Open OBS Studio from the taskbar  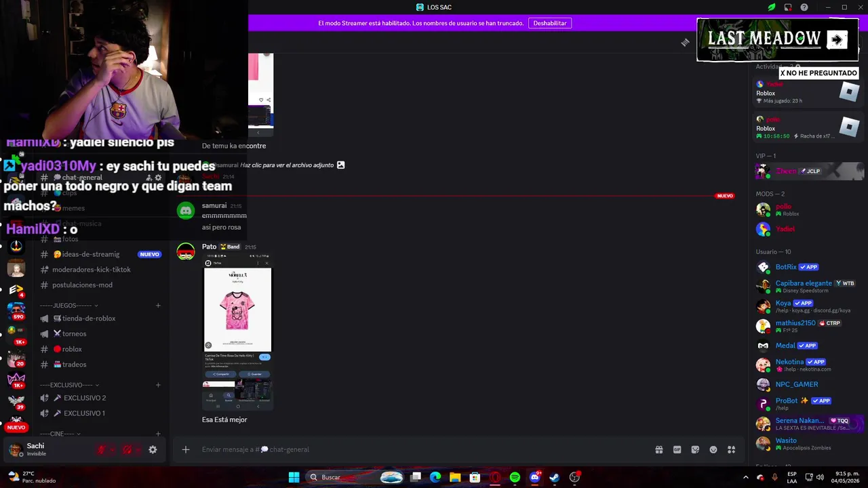574,477
